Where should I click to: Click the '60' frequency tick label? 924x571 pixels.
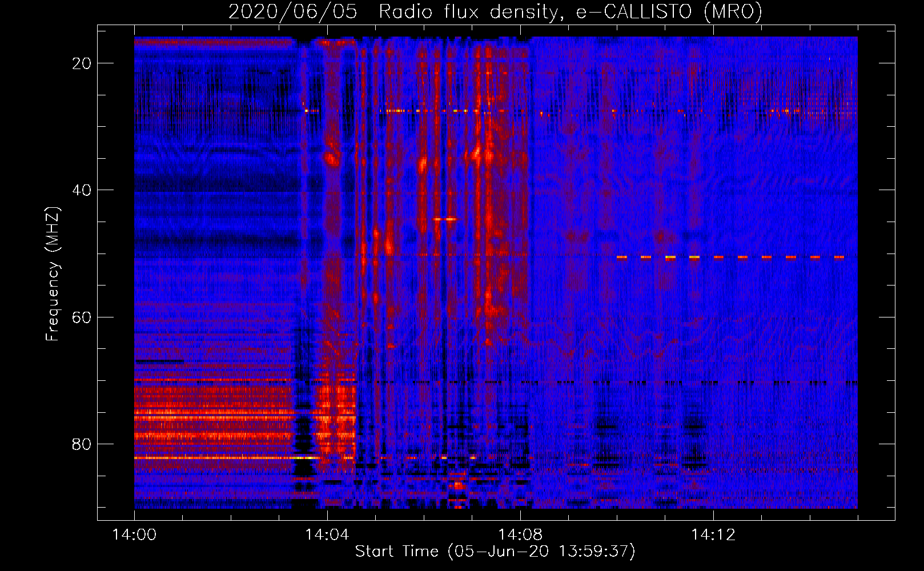[82, 317]
